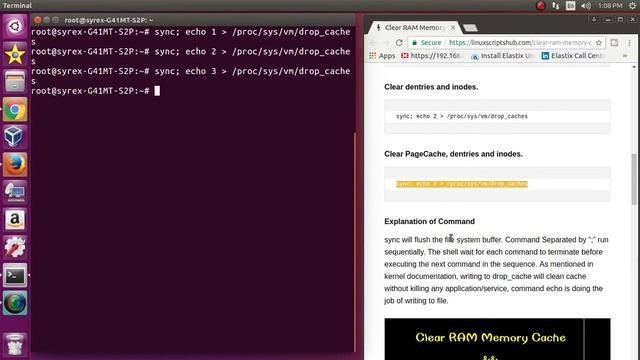Screen dimensions: 640x360
Task: Launch the yellow star app in dock
Action: 15,54
